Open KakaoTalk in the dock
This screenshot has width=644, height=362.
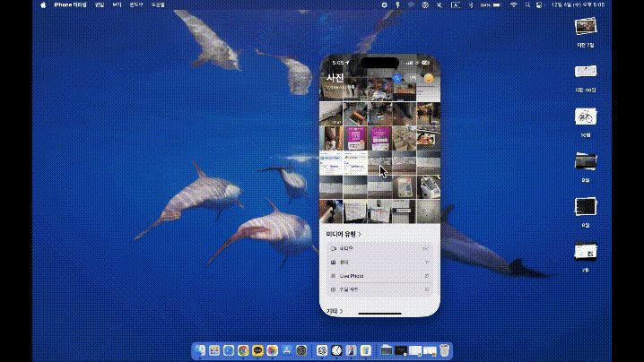(257, 350)
